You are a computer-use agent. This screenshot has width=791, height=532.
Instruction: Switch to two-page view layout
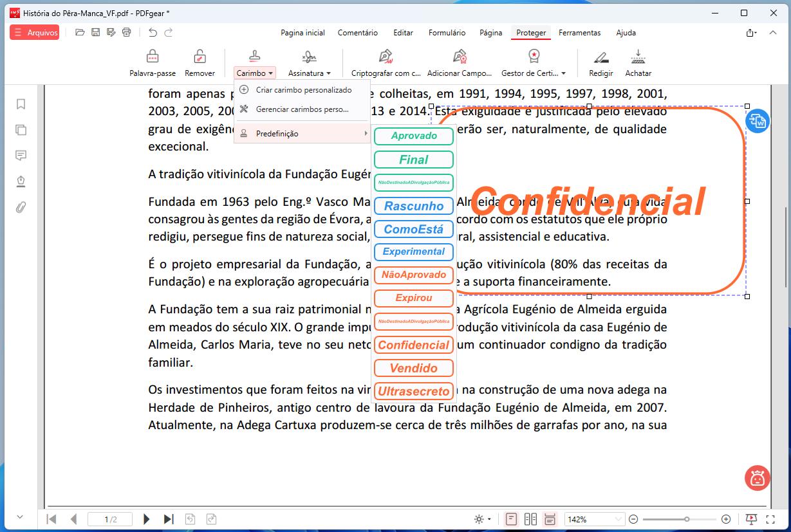(x=531, y=519)
